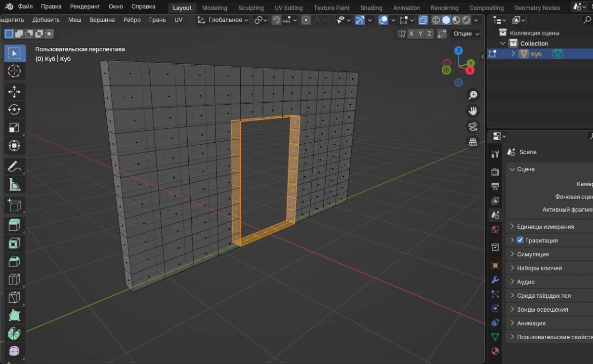Open the Опции dropdown

(466, 34)
